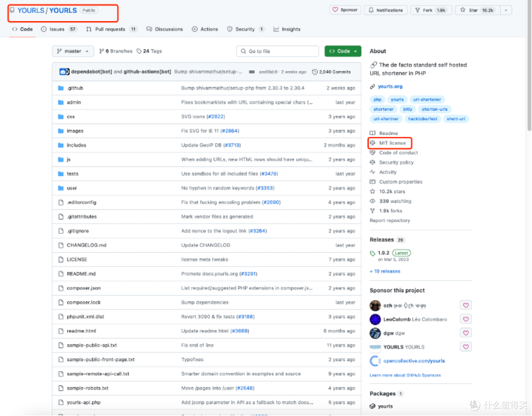The width and height of the screenshot is (532, 416).
Task: Open the YOURLS repository name link
Action: pos(63,10)
